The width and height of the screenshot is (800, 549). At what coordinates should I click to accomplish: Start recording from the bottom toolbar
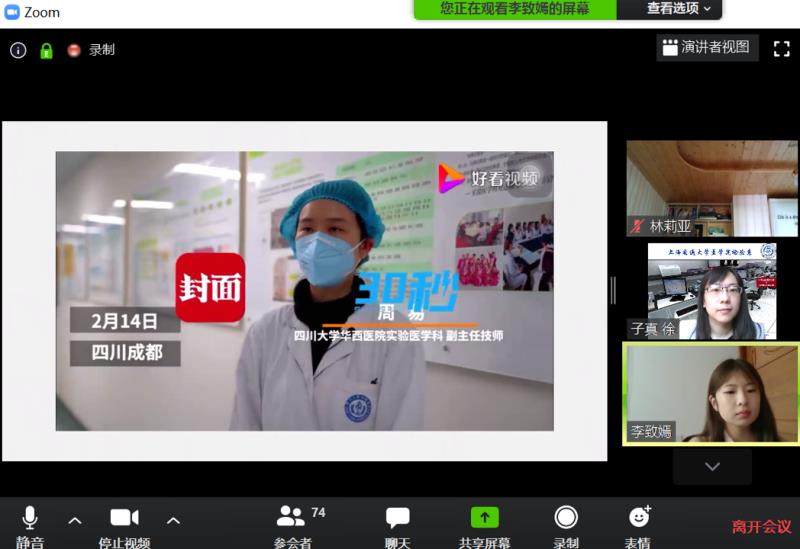(566, 527)
